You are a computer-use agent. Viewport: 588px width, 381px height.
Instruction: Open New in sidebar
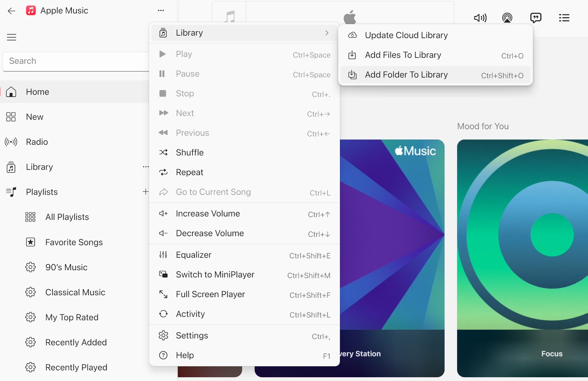click(x=74, y=117)
